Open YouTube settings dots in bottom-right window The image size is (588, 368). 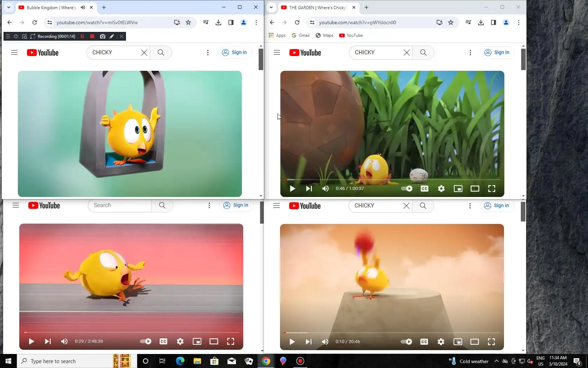click(x=470, y=206)
